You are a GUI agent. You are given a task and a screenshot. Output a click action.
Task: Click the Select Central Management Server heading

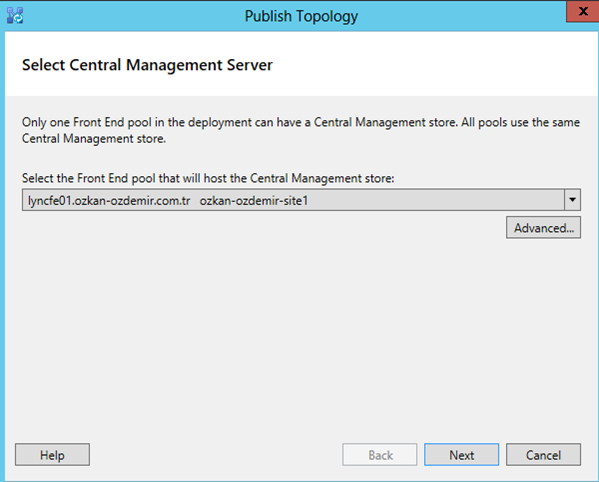coord(147,65)
